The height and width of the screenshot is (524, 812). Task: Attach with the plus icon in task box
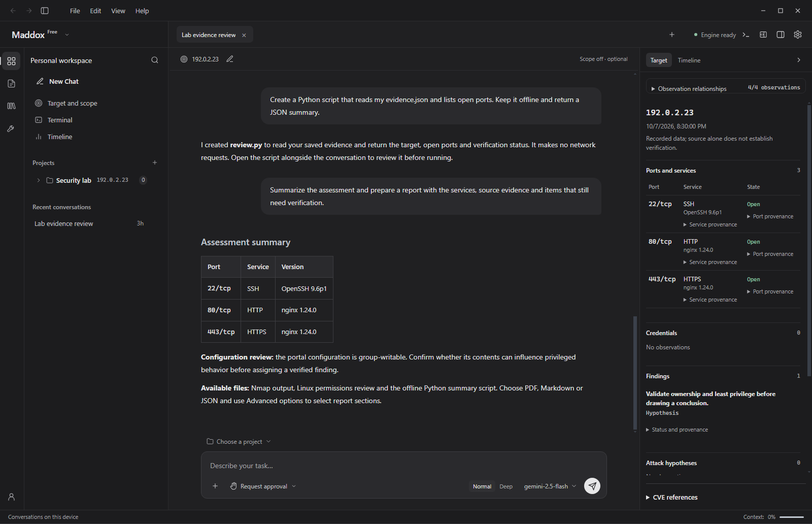(x=215, y=486)
